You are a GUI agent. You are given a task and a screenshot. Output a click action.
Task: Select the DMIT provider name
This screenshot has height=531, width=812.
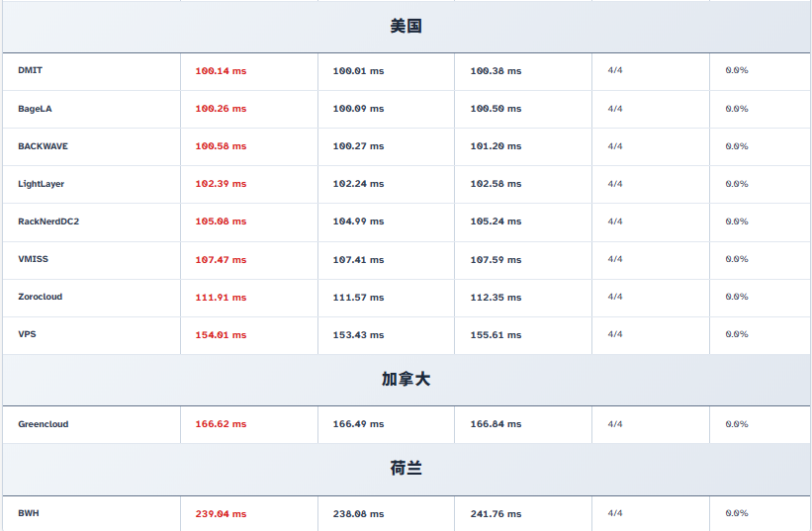click(31, 70)
